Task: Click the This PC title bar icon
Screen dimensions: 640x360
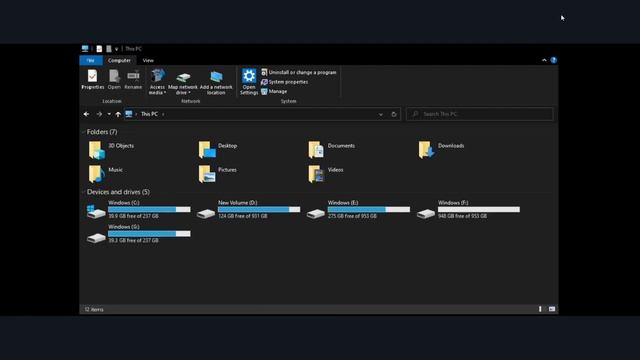Action: tap(85, 49)
